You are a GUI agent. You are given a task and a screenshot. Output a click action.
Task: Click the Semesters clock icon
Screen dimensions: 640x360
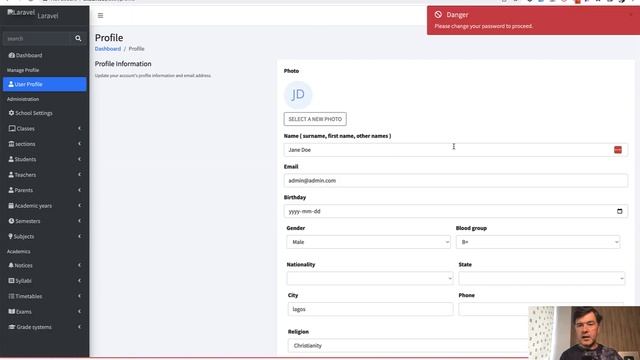[11, 221]
